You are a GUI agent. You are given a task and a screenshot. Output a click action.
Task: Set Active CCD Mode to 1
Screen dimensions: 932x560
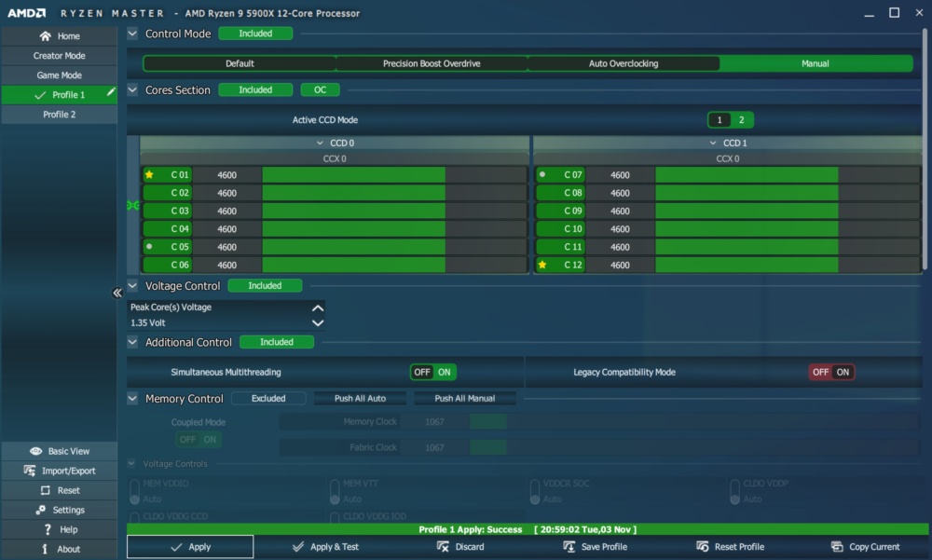(720, 120)
